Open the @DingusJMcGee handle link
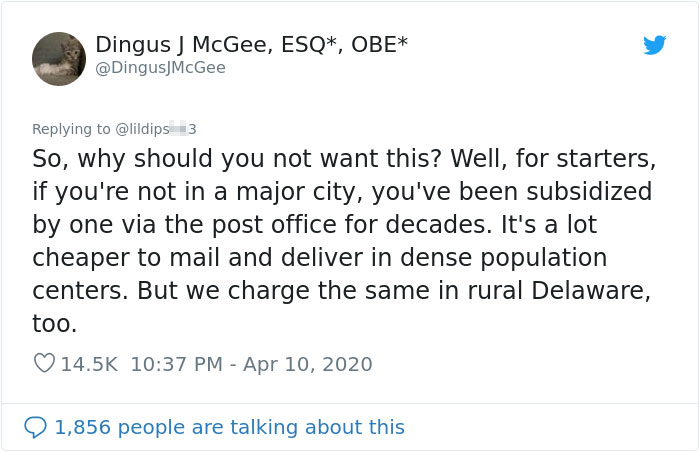Image resolution: width=700 pixels, height=452 pixels. [160, 68]
